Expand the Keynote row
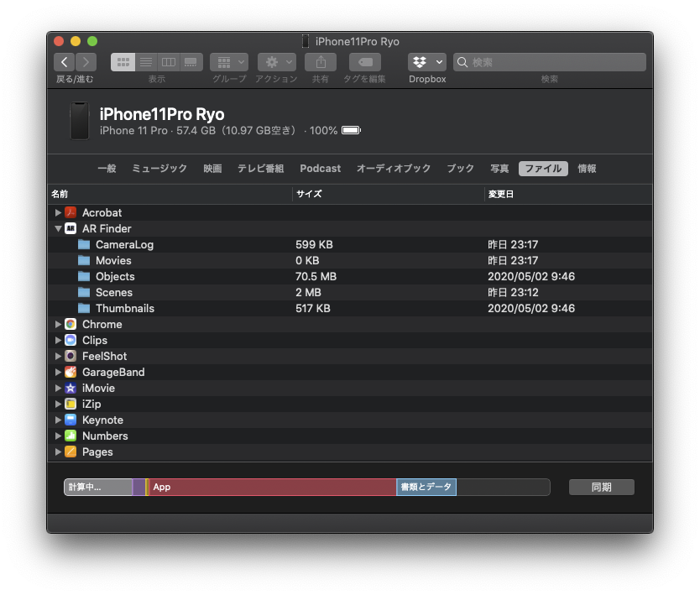Viewport: 700px width, 595px height. point(58,420)
